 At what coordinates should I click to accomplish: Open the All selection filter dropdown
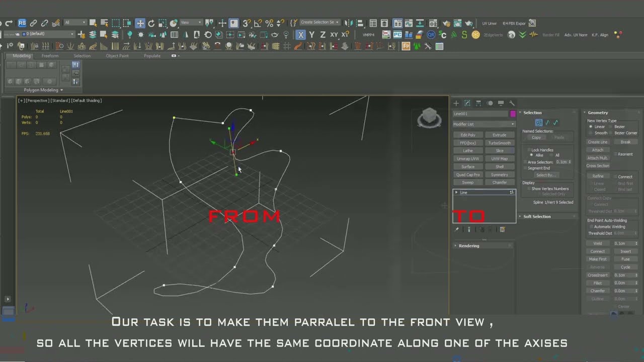pos(75,23)
